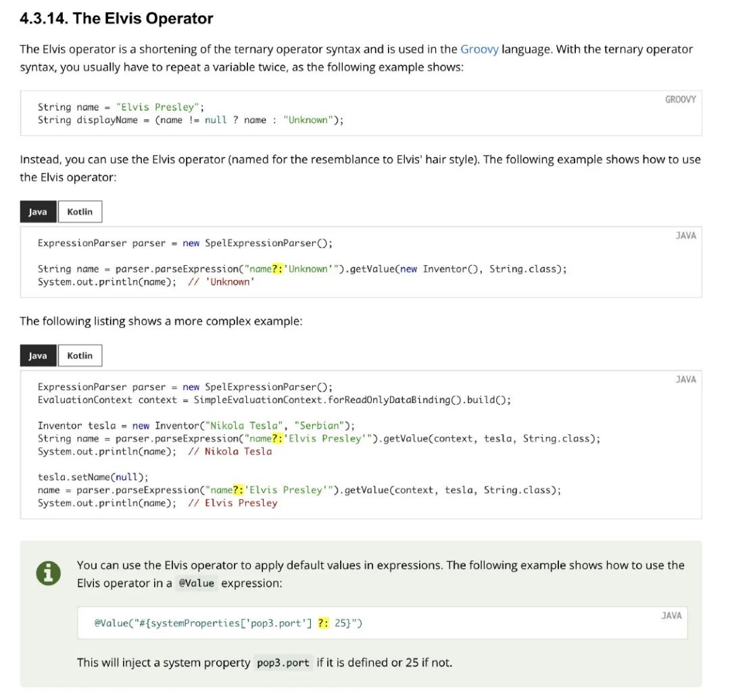
Task: Click the "// 'Unknown'" code comment
Action: pos(221,281)
